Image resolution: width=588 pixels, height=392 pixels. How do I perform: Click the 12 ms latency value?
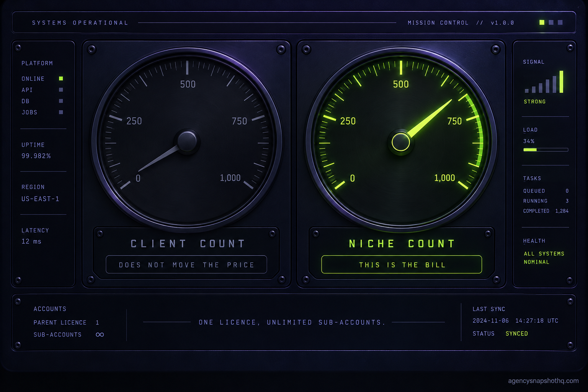(31, 242)
